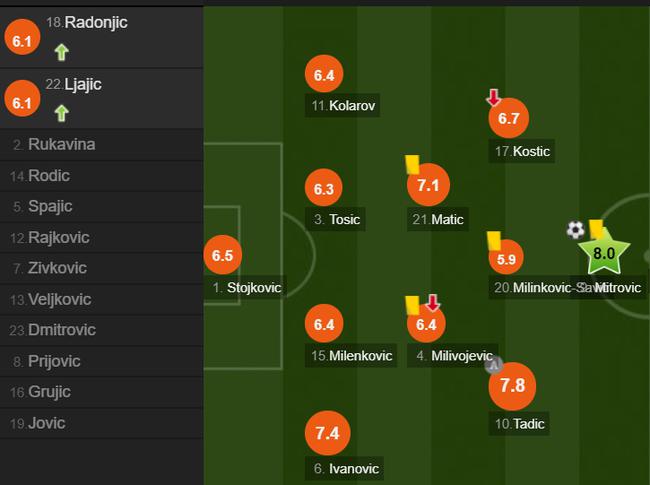650x485 pixels.
Task: Select Tadic's 7.8 rating circle
Action: (x=512, y=386)
